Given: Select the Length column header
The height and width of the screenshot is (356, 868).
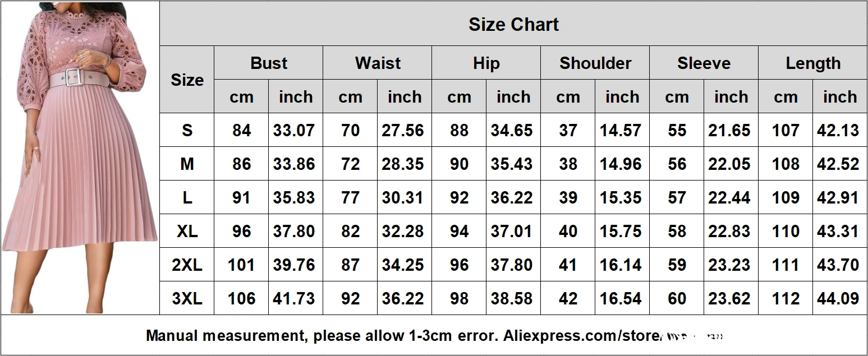Looking at the screenshot, I should click(812, 63).
